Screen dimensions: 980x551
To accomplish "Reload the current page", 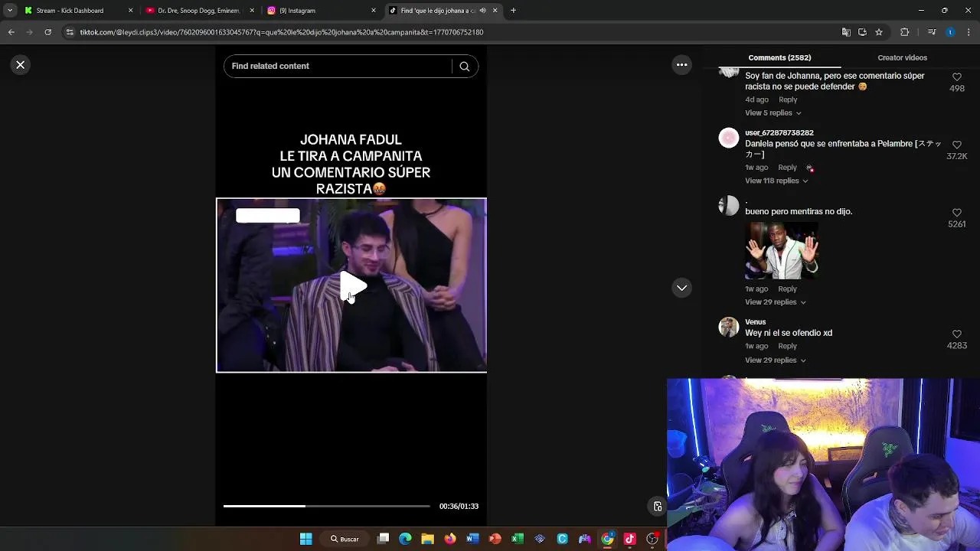I will click(47, 32).
